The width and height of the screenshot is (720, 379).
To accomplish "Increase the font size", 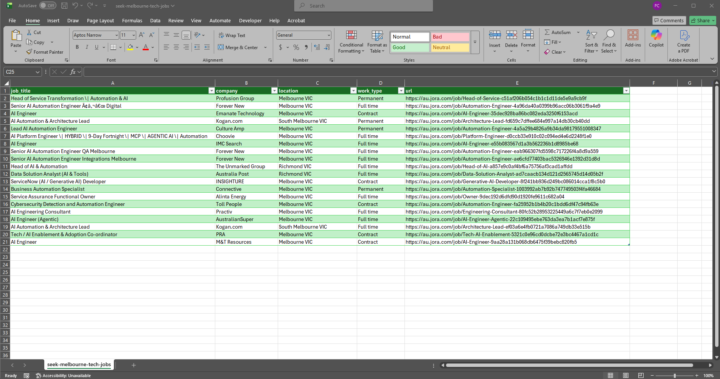I will click(x=141, y=35).
